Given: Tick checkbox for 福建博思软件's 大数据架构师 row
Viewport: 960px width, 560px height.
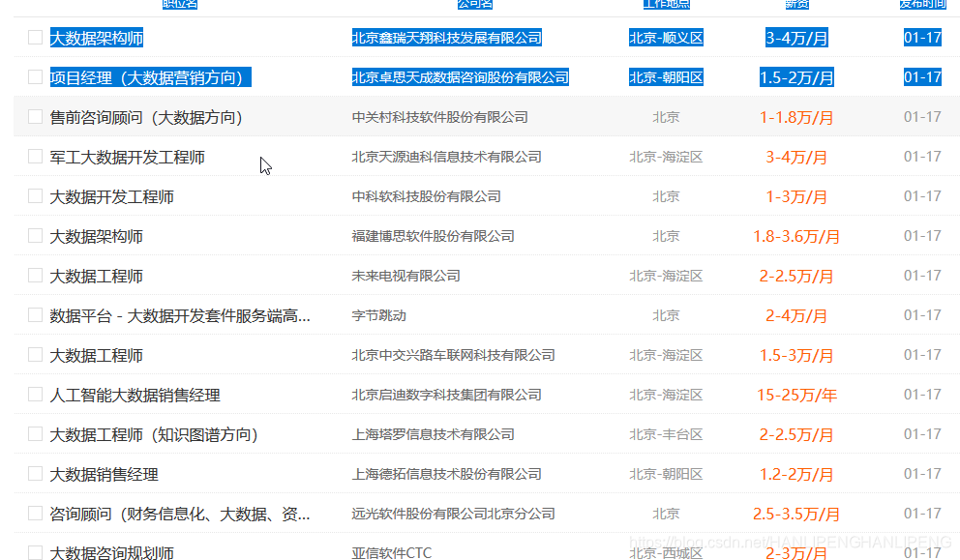Looking at the screenshot, I should click(x=36, y=236).
